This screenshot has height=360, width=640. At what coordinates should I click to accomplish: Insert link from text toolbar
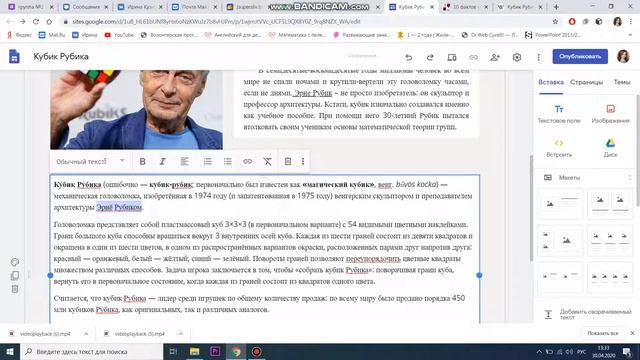pos(248,162)
